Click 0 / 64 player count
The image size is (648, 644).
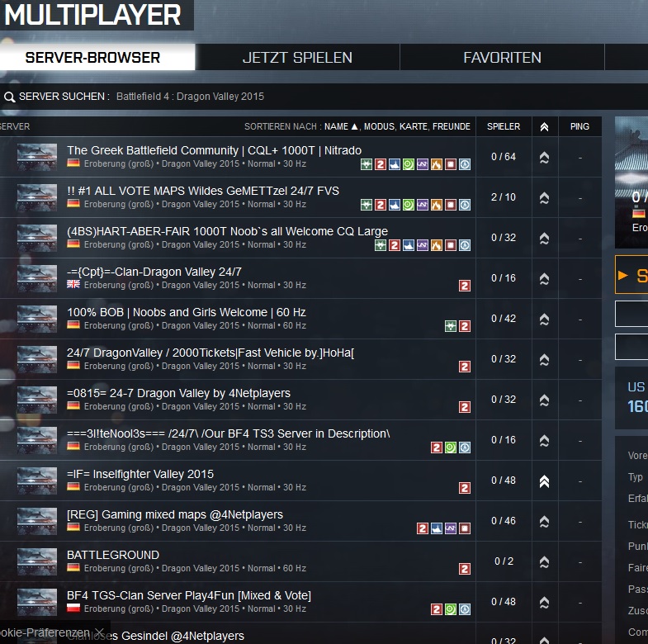(x=504, y=157)
